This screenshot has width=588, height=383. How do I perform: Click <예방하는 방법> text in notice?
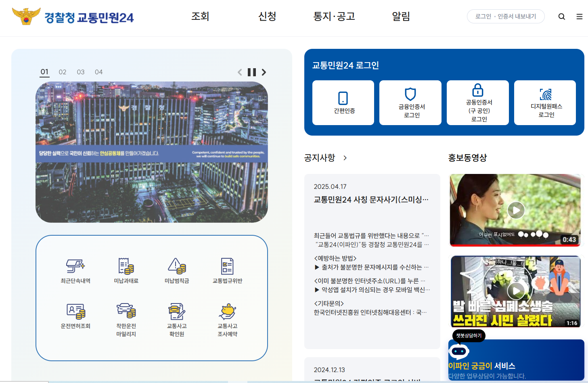click(335, 258)
